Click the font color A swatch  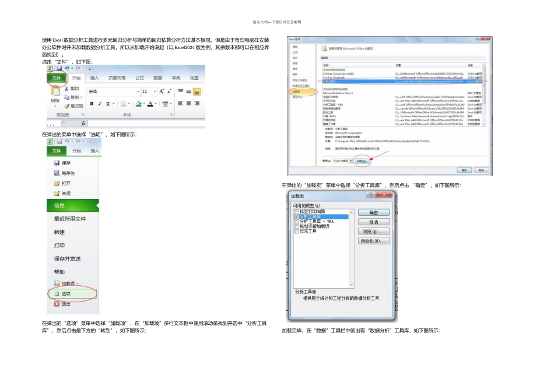(150, 104)
